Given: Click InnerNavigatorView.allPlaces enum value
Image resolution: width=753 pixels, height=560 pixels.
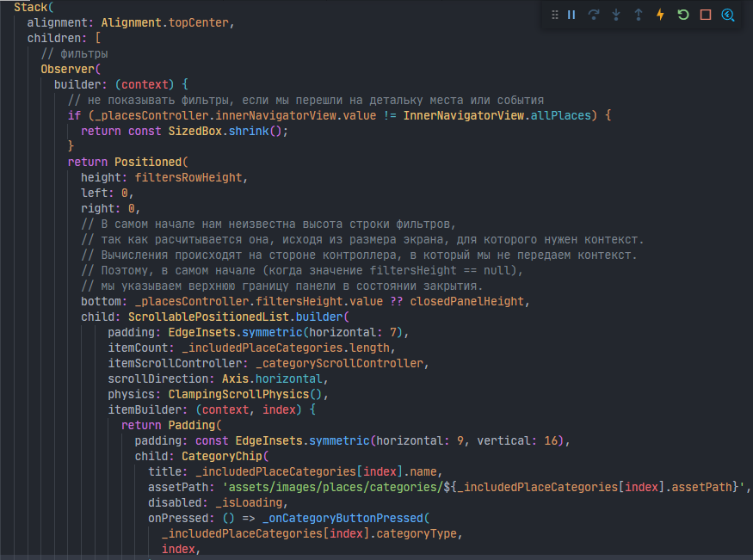Looking at the screenshot, I should (x=497, y=115).
